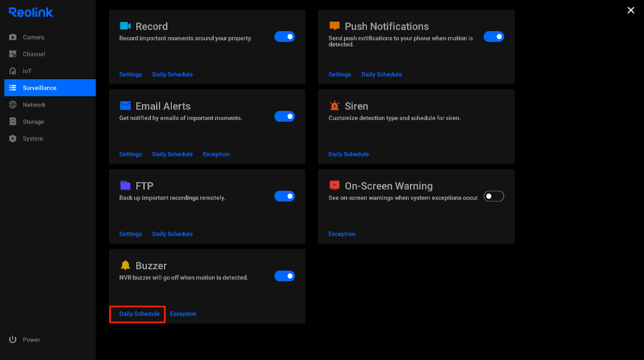Click the Camera sidebar icon
This screenshot has height=360, width=644.
pyautogui.click(x=13, y=37)
